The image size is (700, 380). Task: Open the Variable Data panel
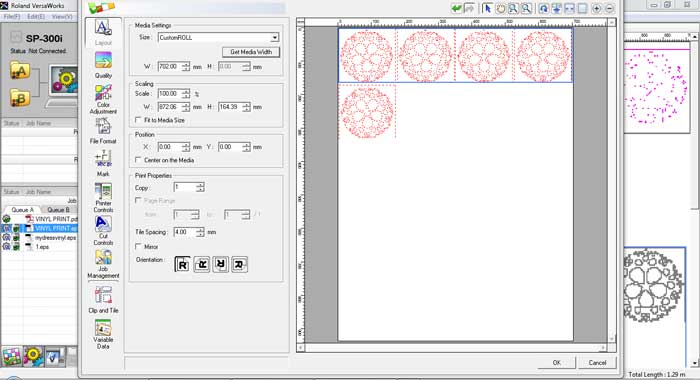point(103,334)
